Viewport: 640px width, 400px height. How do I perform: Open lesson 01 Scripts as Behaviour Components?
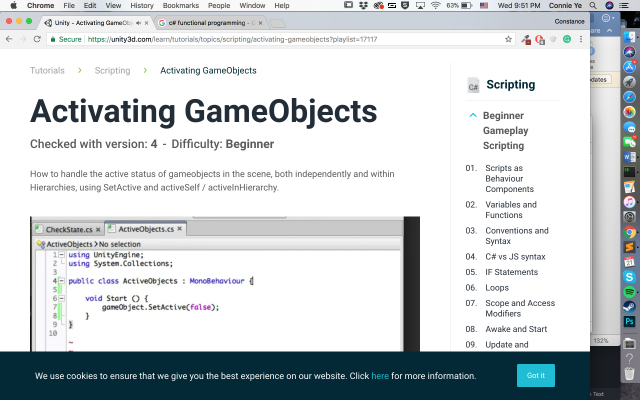(509, 178)
